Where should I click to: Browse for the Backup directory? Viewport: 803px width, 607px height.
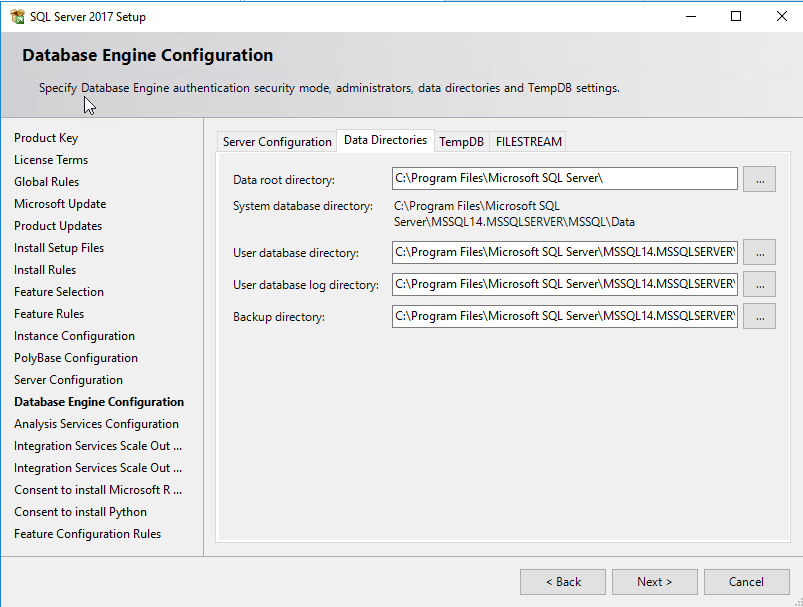point(760,316)
